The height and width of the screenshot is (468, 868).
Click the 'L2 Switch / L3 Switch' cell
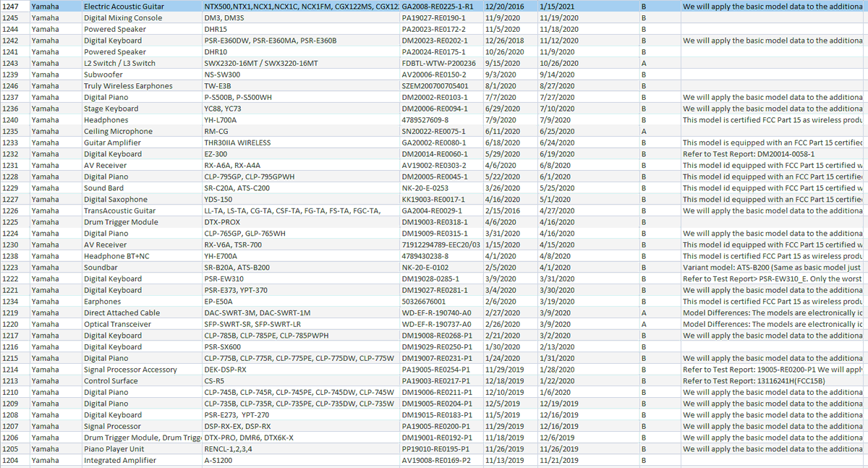pos(141,63)
